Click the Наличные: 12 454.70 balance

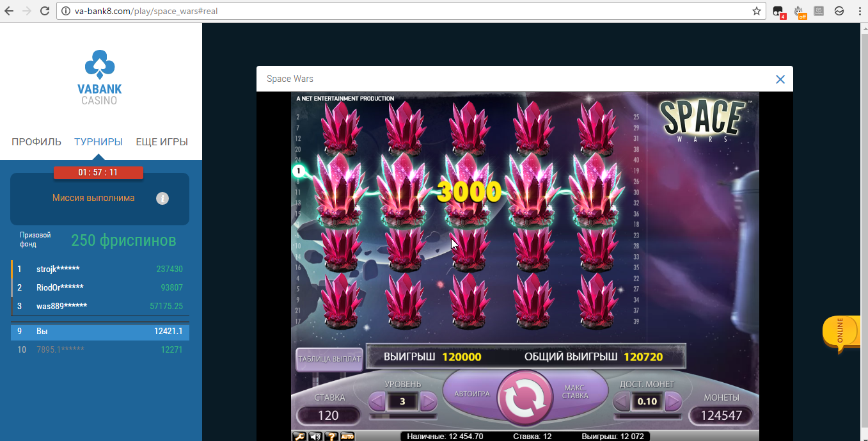click(445, 437)
